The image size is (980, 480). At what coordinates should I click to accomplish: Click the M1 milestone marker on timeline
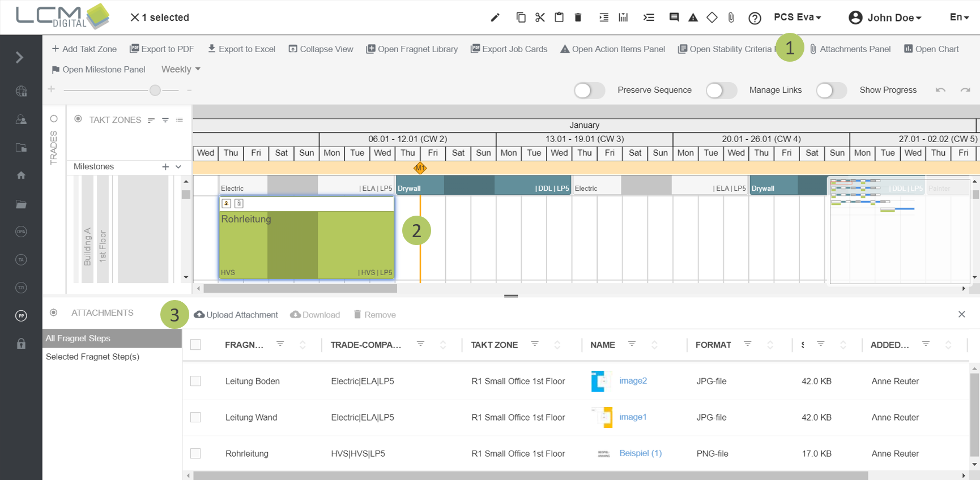pos(420,168)
